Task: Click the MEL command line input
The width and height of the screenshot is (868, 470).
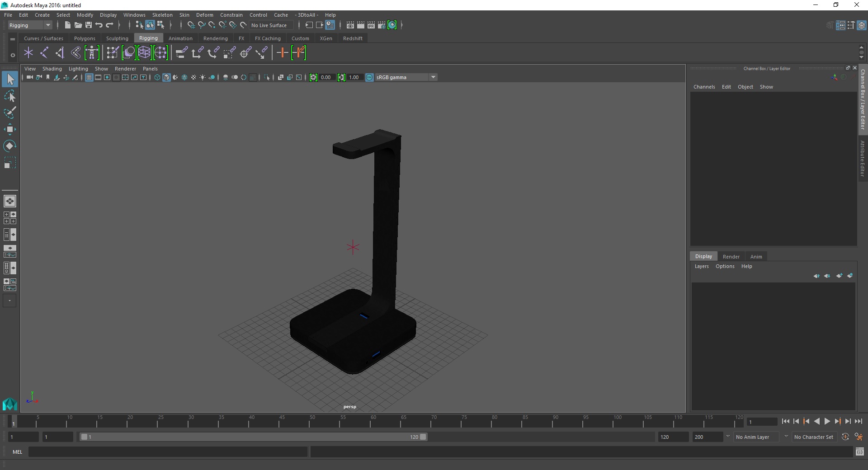Action: point(168,451)
